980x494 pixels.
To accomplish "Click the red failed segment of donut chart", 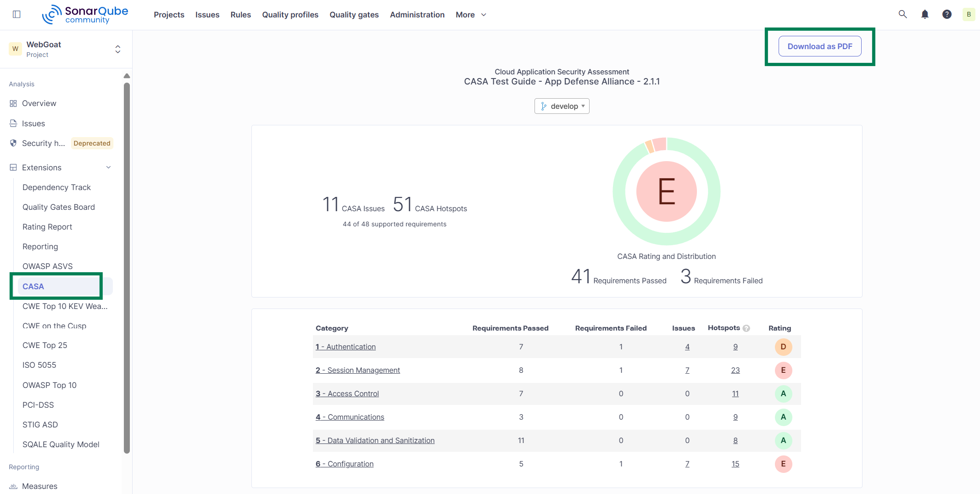I will coord(660,144).
